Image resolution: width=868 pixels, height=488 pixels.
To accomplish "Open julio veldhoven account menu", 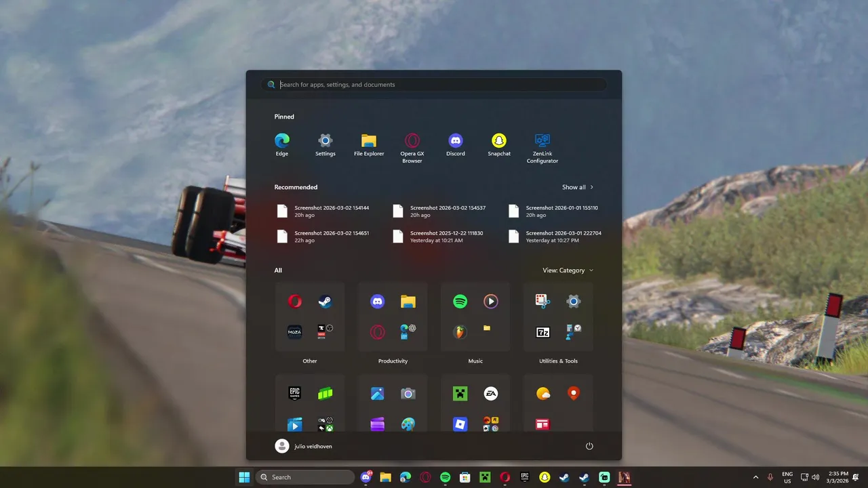I will (x=304, y=446).
